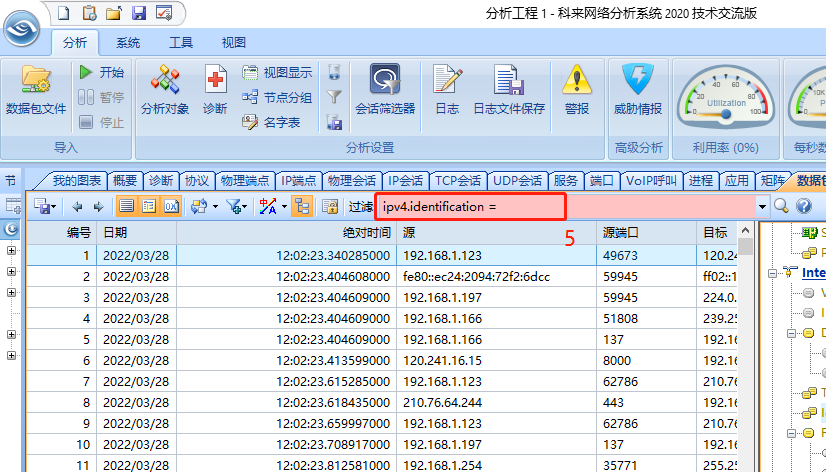The image size is (826, 472).
Task: Open the 协议 view tab
Action: coord(198,181)
